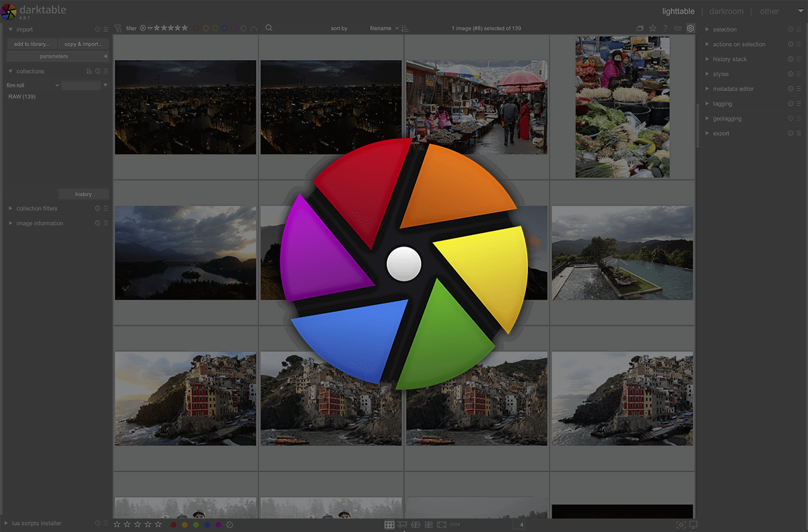The width and height of the screenshot is (808, 532).
Task: Click the search magnifier icon in top bar
Action: (269, 28)
